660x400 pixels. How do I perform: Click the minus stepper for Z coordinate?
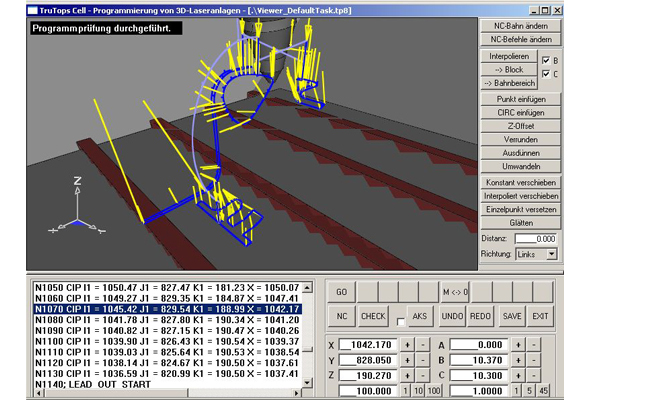click(424, 373)
